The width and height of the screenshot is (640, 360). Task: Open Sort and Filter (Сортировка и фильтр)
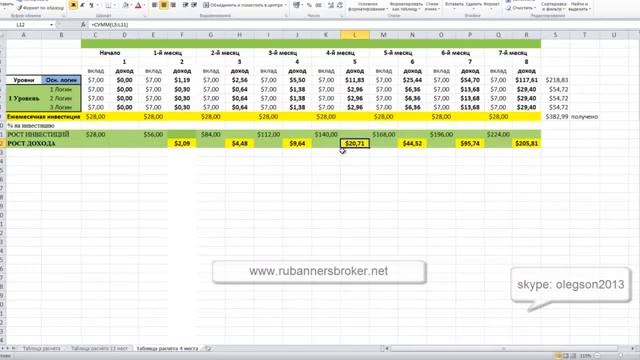click(x=554, y=6)
